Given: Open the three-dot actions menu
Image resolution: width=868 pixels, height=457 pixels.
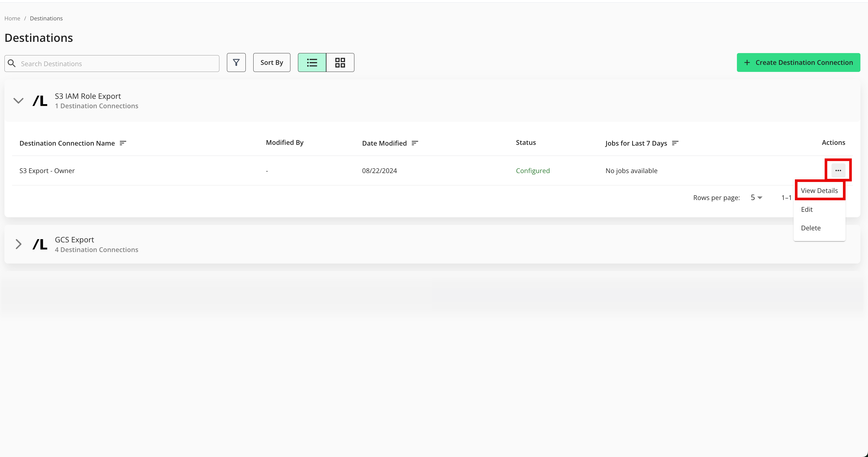Looking at the screenshot, I should click(838, 170).
